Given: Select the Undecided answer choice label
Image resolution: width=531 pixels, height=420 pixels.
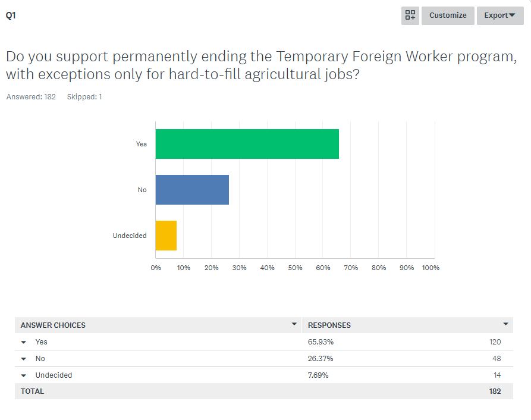Looking at the screenshot, I should [x=54, y=375].
